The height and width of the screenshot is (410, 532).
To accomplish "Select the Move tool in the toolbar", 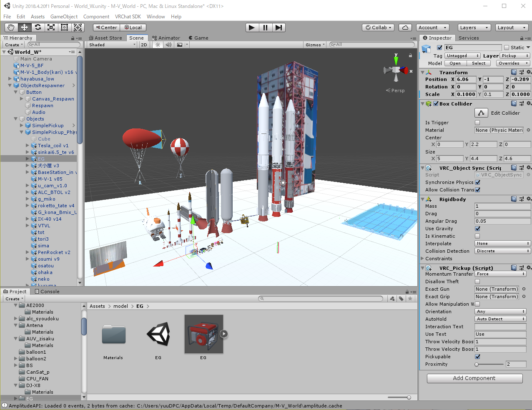I will [25, 28].
